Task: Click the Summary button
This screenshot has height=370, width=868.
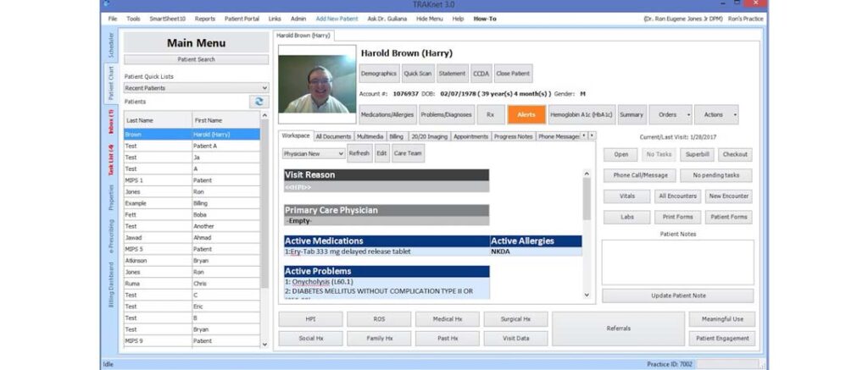Action: click(x=631, y=114)
